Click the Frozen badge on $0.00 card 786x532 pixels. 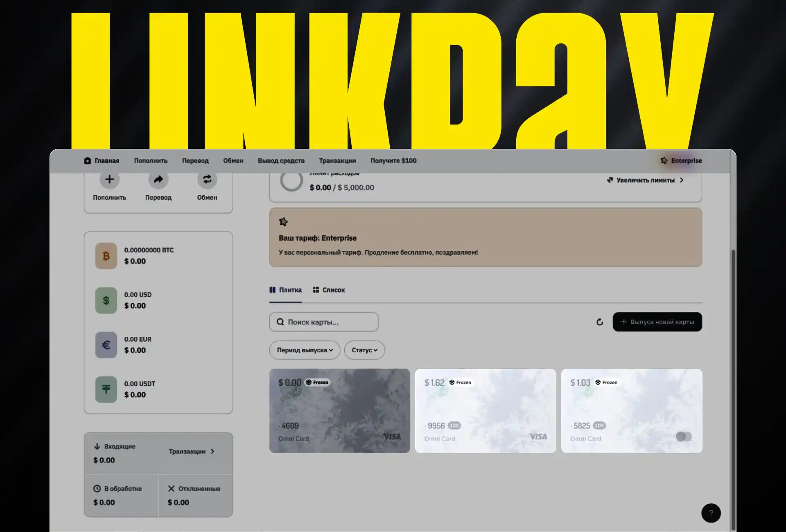coord(317,382)
